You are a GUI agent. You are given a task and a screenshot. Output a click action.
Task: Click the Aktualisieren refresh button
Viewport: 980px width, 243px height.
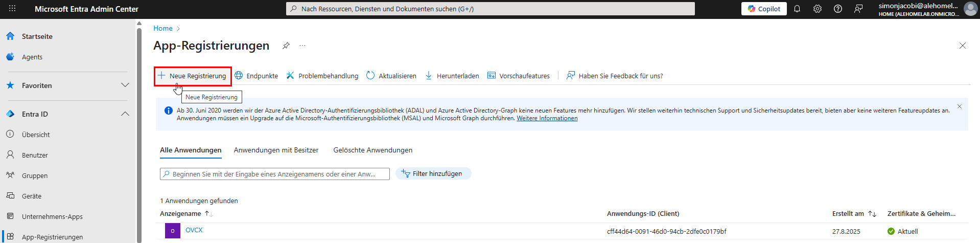tap(391, 76)
